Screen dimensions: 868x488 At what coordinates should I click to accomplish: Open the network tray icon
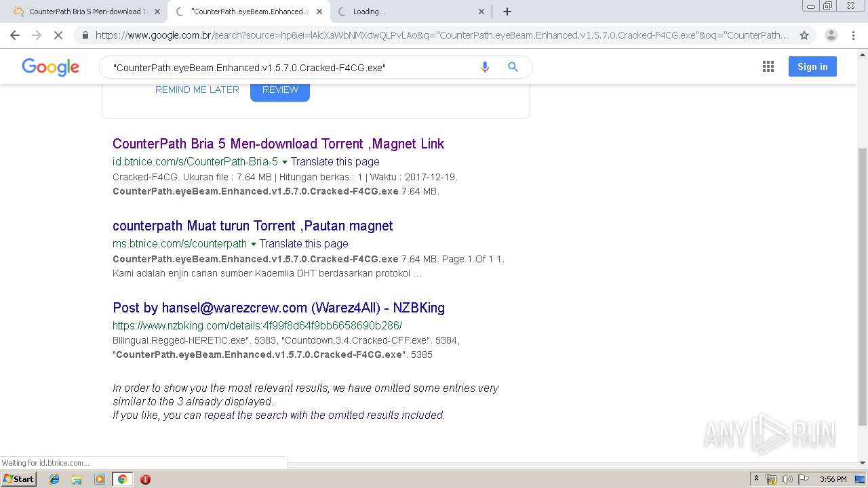click(x=771, y=479)
